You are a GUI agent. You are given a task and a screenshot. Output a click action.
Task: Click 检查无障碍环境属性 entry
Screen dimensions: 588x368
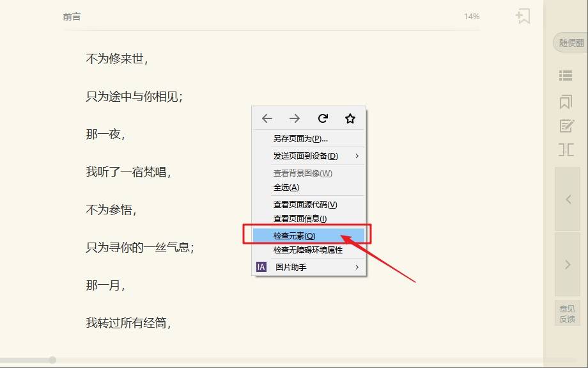click(309, 250)
